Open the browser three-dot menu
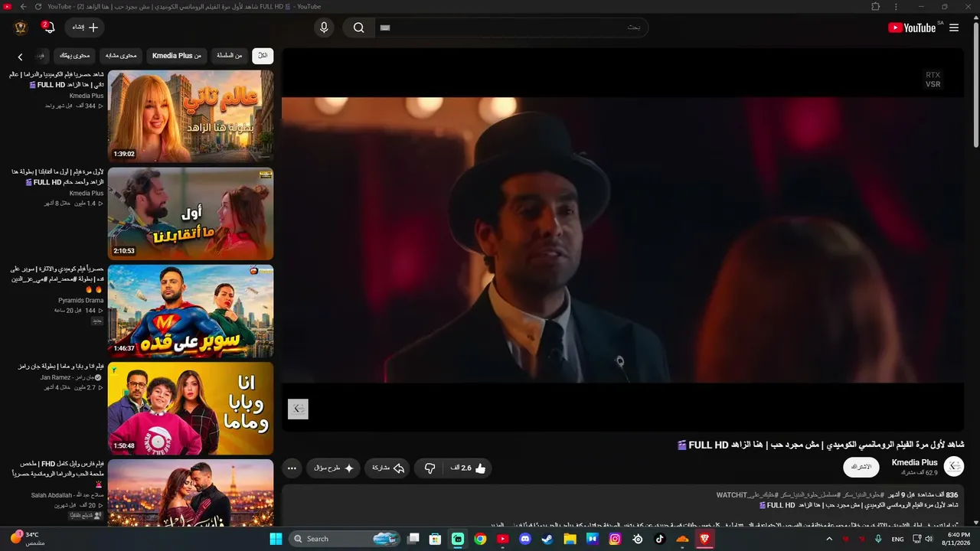This screenshot has width=980, height=551. [896, 6]
